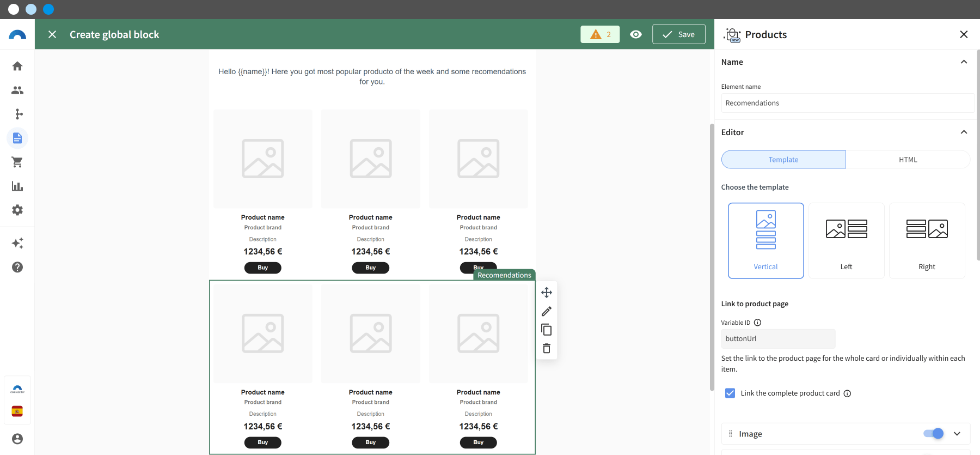Open the settings gear in the sidebar
Viewport: 980px width, 455px height.
point(17,210)
